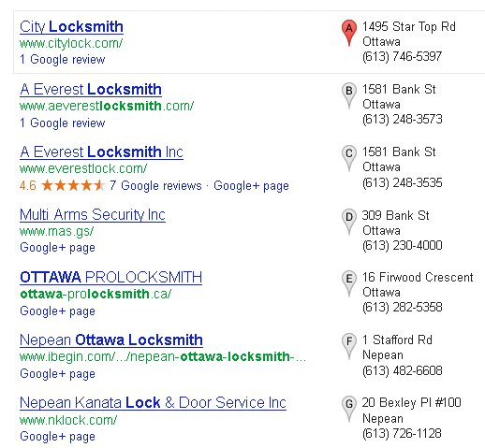Click the gray map pin F
This screenshot has height=448, width=485.
(x=349, y=346)
